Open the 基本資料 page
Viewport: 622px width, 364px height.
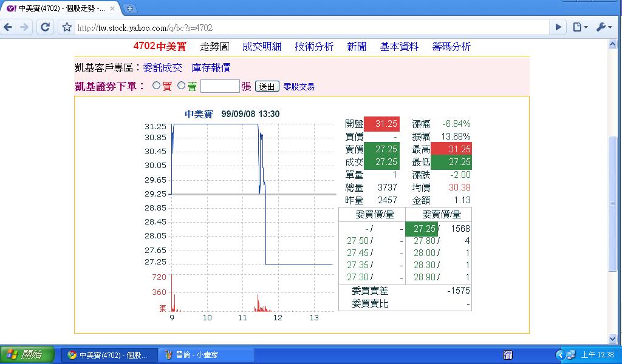[399, 47]
